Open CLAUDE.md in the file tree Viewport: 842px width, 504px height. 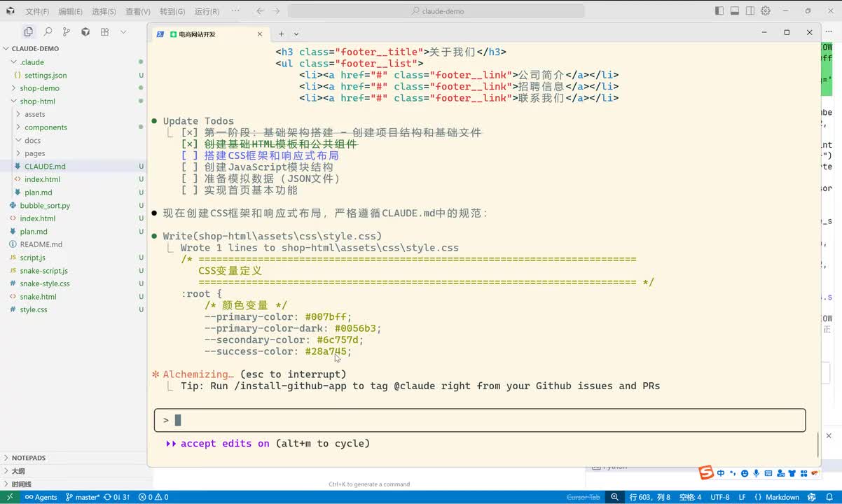(x=45, y=167)
